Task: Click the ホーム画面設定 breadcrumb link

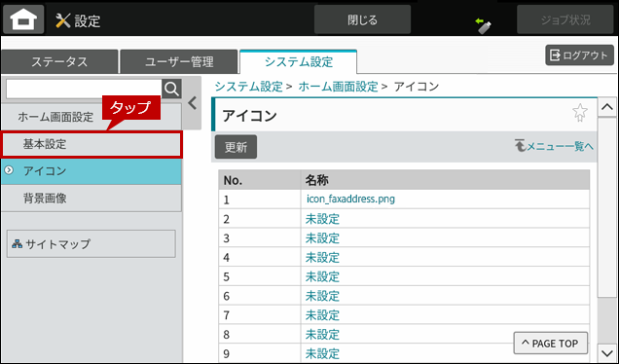Action: point(339,86)
